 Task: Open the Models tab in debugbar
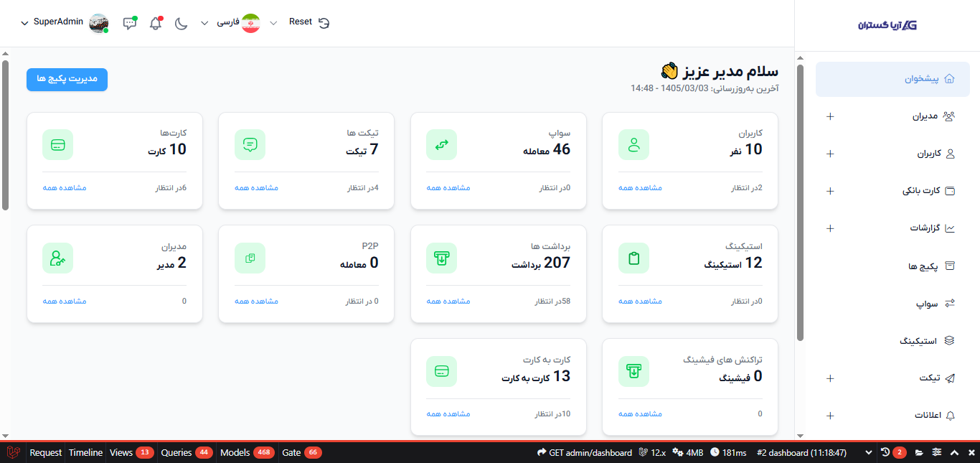pyautogui.click(x=248, y=453)
